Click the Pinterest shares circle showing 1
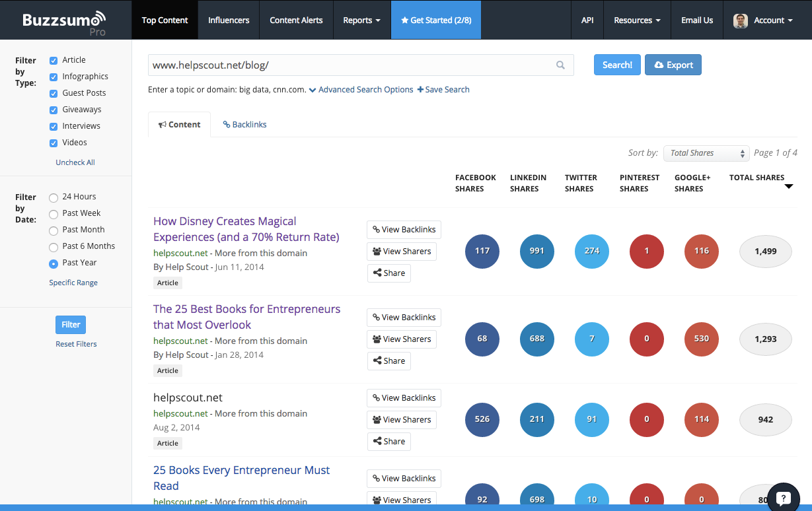This screenshot has height=511, width=812. [647, 251]
